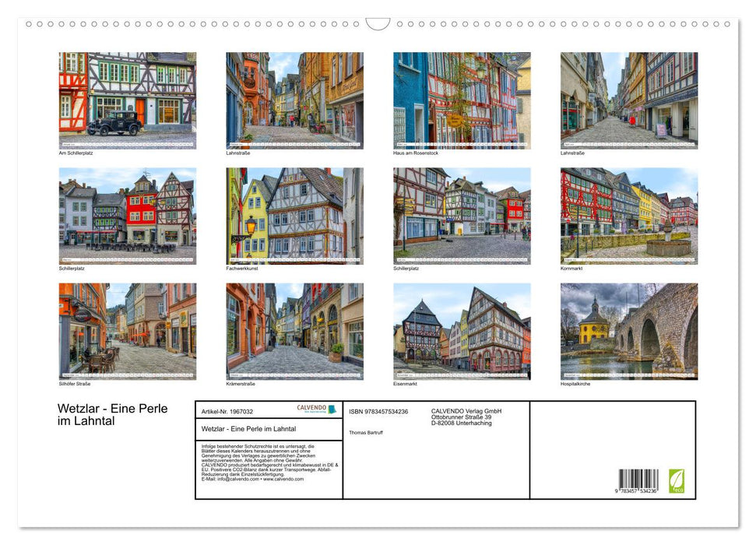Select the Kornmarkt fountain thumbnail
This screenshot has width=756, height=545.
(x=628, y=216)
